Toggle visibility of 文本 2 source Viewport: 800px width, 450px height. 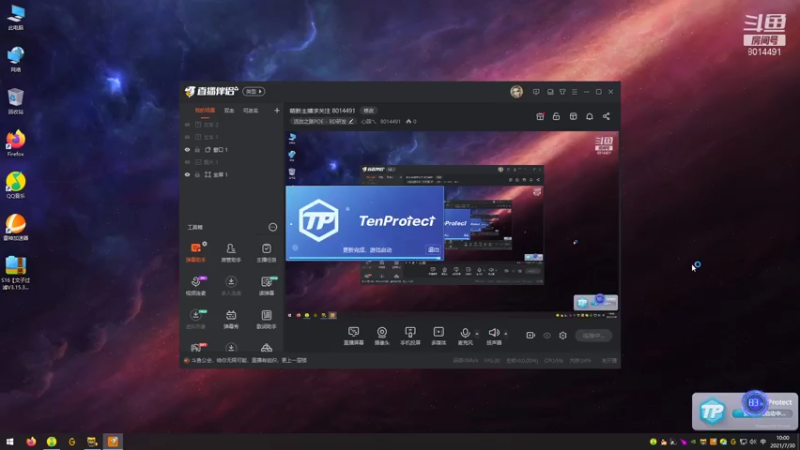coord(187,124)
